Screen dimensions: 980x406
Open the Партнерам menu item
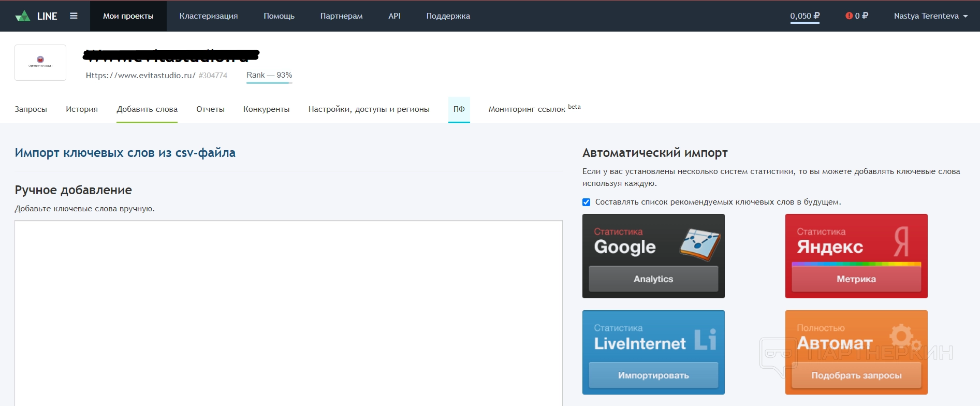point(342,16)
